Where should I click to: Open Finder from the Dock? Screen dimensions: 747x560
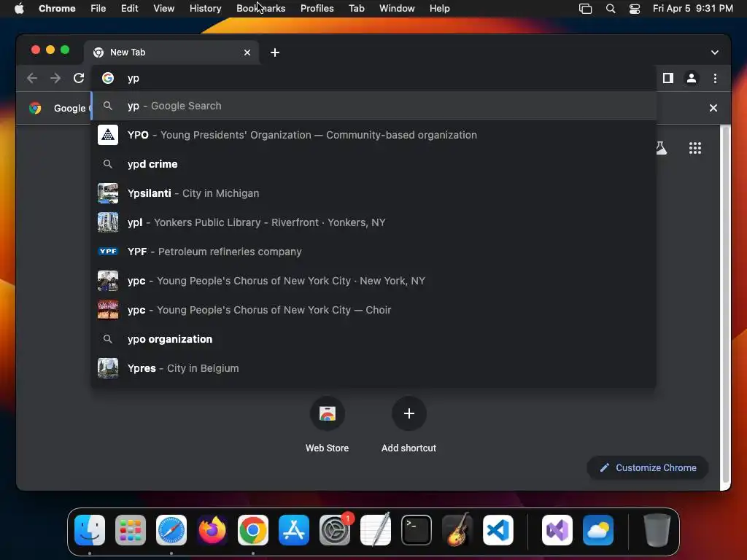(x=90, y=530)
